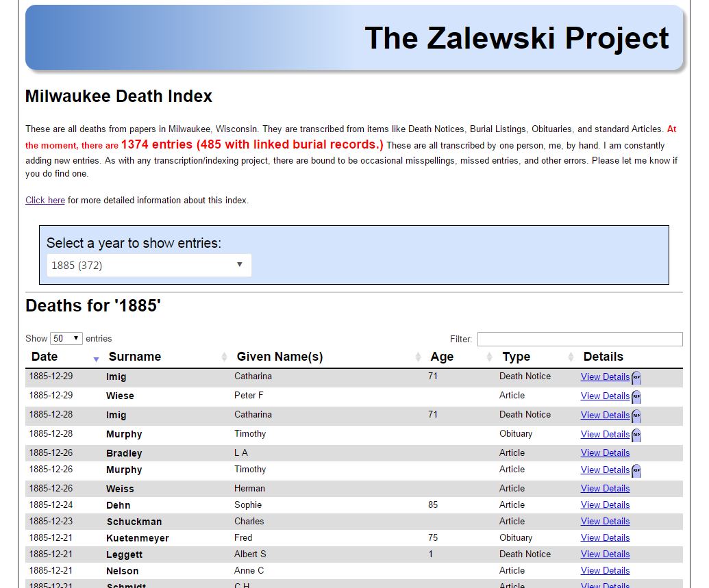Open burial record icon for Murphy Obituary row
This screenshot has width=709, height=588.
click(636, 435)
